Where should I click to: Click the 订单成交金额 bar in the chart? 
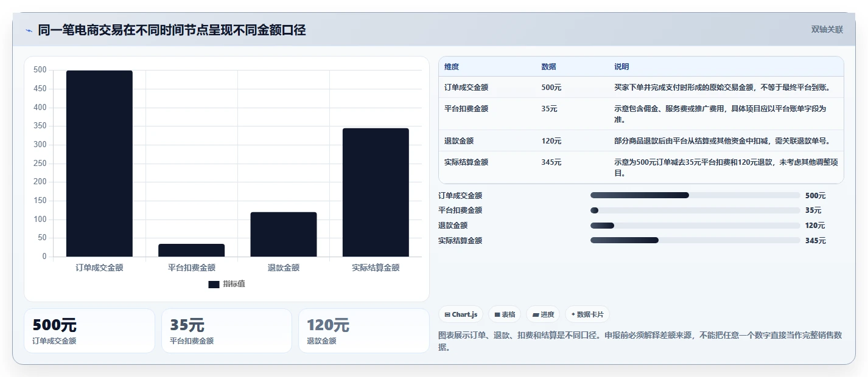coord(99,164)
